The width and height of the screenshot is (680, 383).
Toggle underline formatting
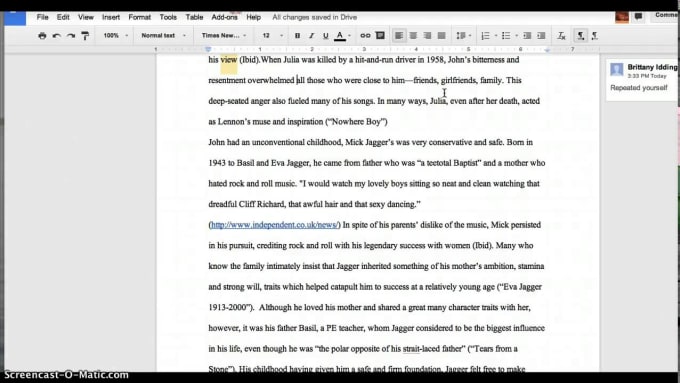325,36
